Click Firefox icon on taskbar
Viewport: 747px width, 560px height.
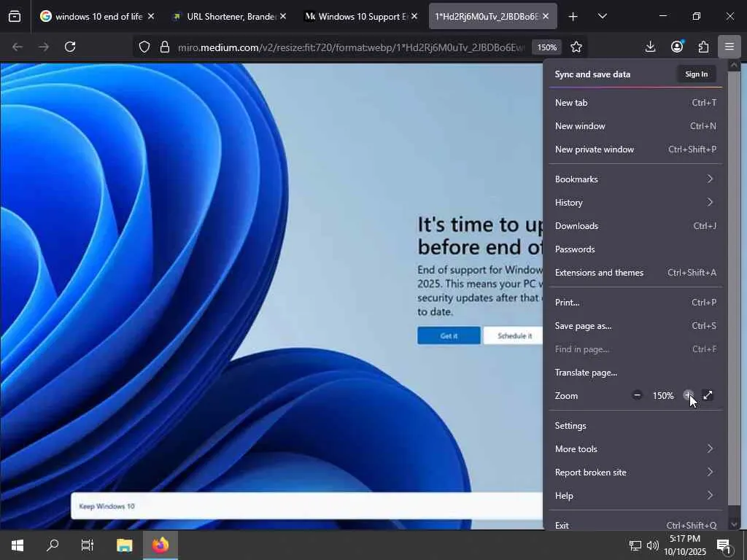click(160, 545)
